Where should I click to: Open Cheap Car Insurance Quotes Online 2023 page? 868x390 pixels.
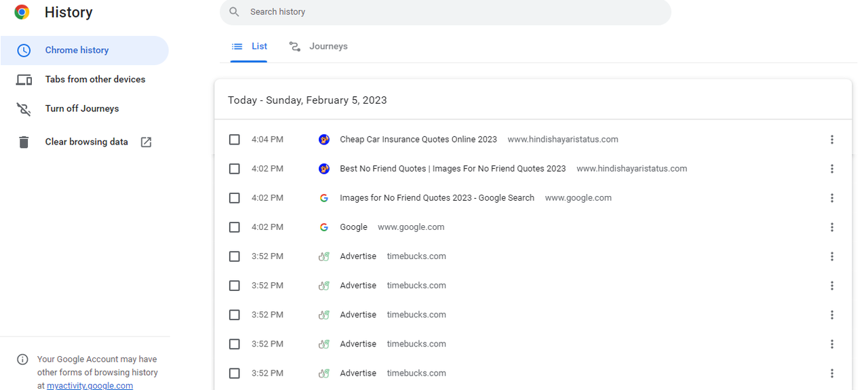pos(418,140)
